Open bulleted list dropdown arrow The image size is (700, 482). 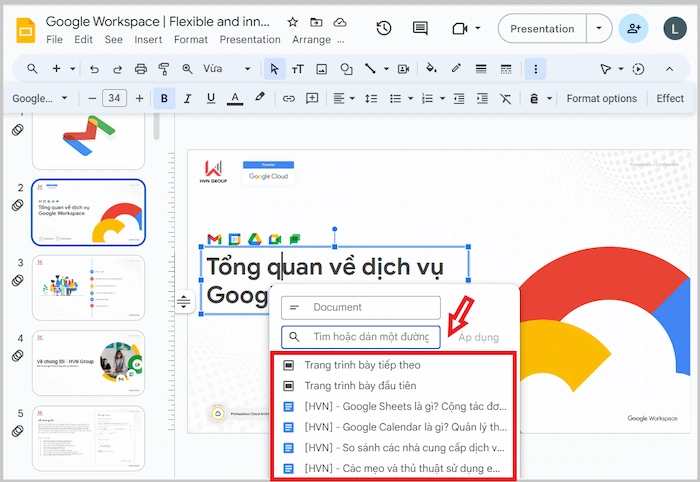[x=410, y=98]
